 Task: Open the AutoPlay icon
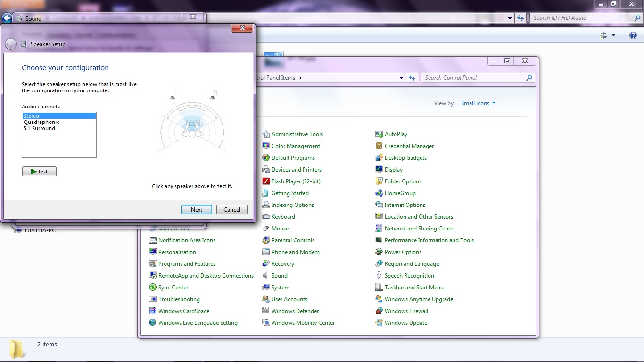point(379,134)
